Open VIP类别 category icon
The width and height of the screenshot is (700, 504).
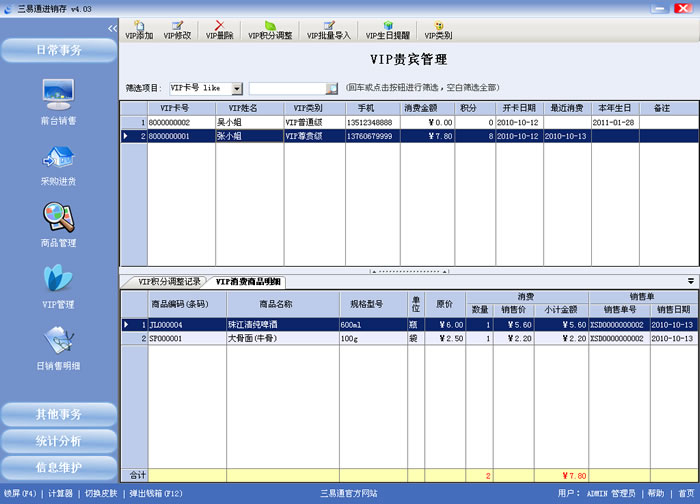coord(438,30)
